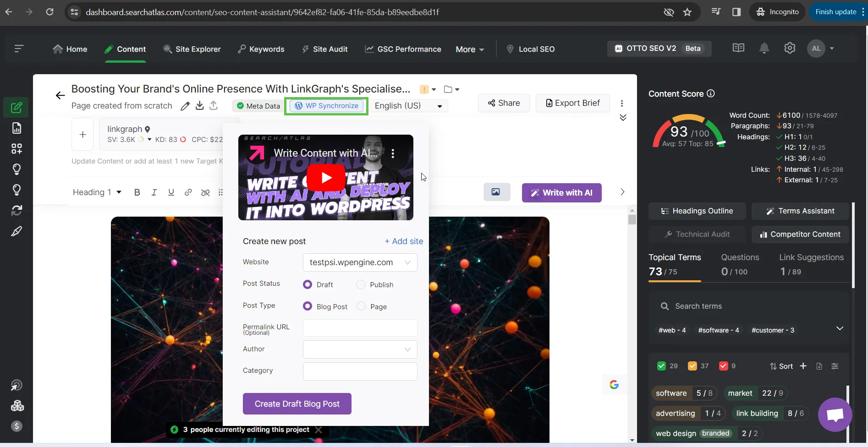Open the Content editor sidebar icon
868x447 pixels.
(16, 108)
